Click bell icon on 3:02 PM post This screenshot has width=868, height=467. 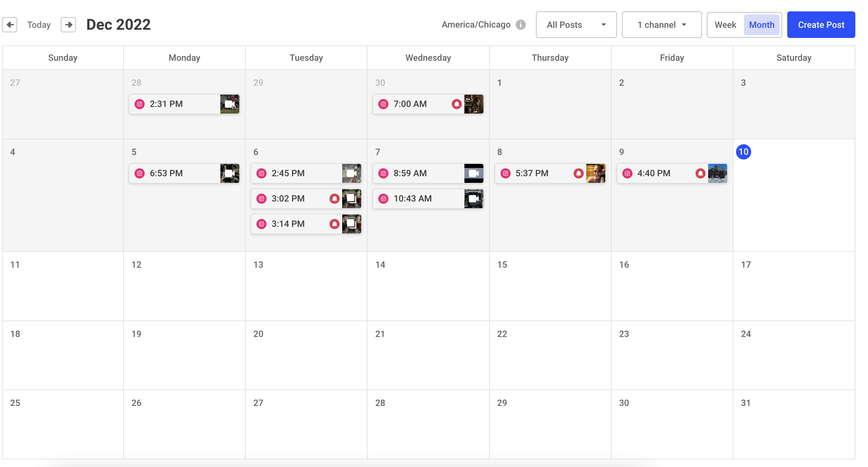pos(334,199)
